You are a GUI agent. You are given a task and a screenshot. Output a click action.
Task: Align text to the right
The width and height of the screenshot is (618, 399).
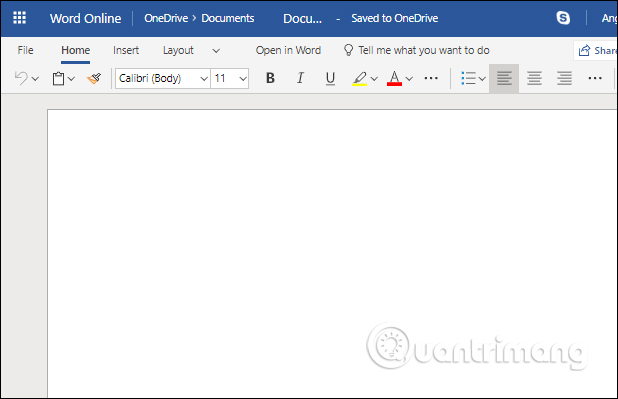[x=564, y=78]
